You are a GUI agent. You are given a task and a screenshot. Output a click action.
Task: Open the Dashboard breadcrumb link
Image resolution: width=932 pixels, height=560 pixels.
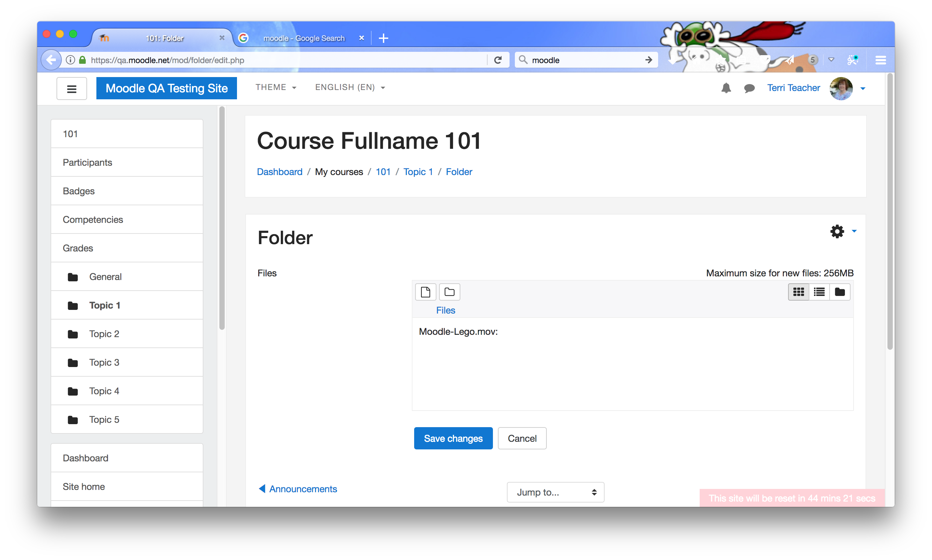click(x=280, y=172)
